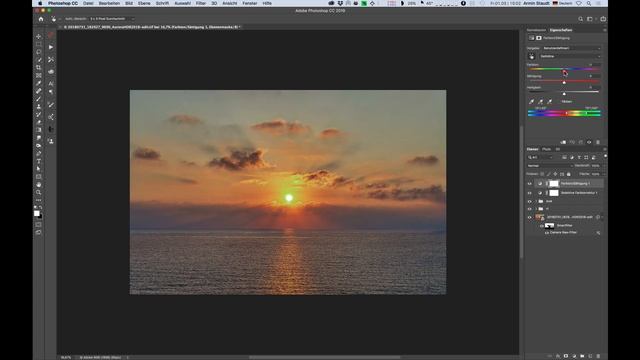The width and height of the screenshot is (640, 360).
Task: Open the Hilfe menu
Action: [x=267, y=3]
